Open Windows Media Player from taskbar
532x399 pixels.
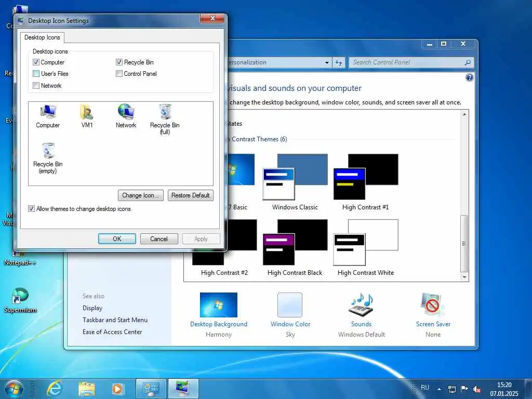pyautogui.click(x=118, y=389)
